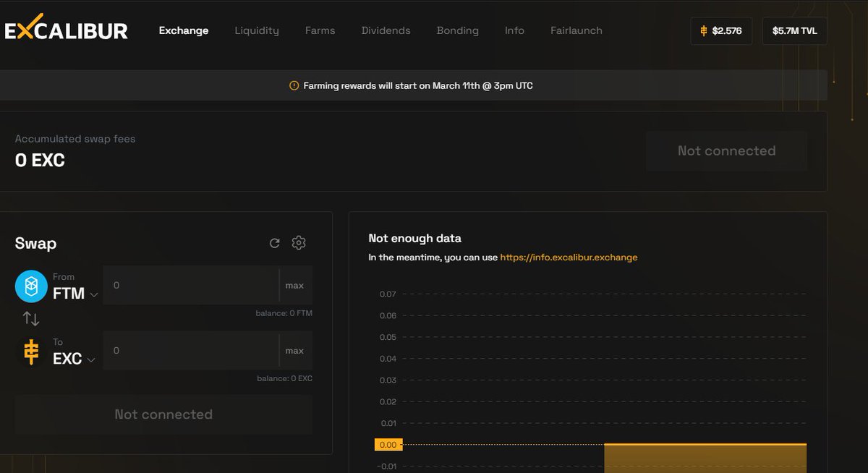Click the Not connected button beside swap fees
The image size is (868, 473).
pyautogui.click(x=726, y=151)
